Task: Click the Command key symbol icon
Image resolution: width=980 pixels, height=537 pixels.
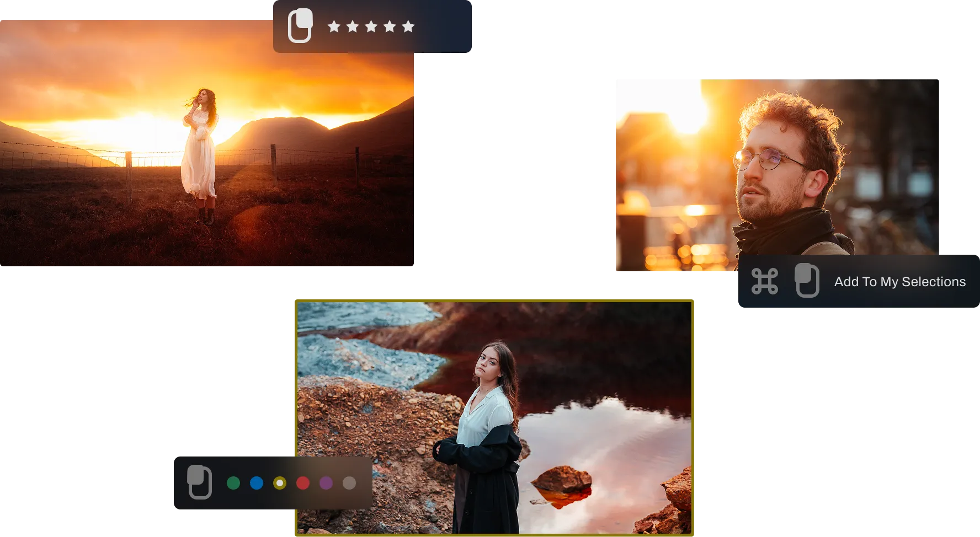Action: [x=765, y=281]
